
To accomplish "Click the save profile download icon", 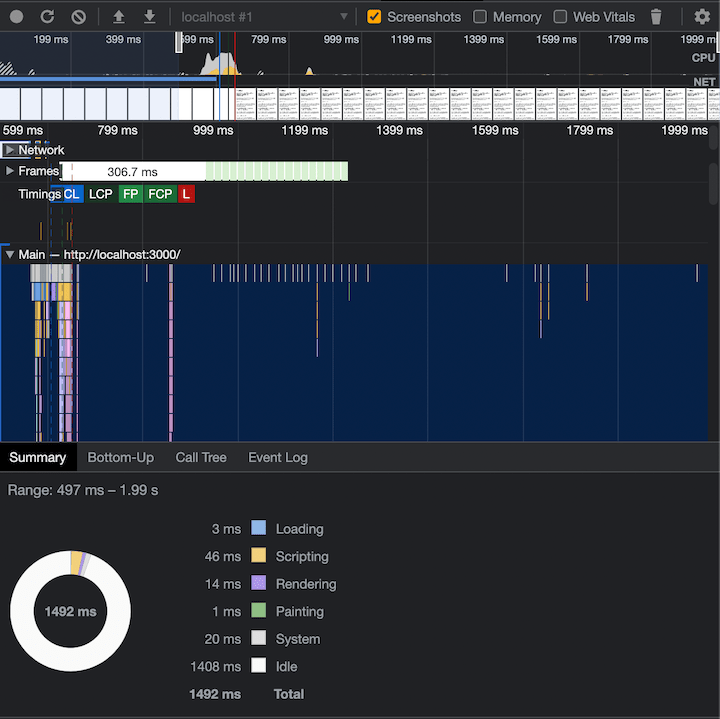I will 149,17.
